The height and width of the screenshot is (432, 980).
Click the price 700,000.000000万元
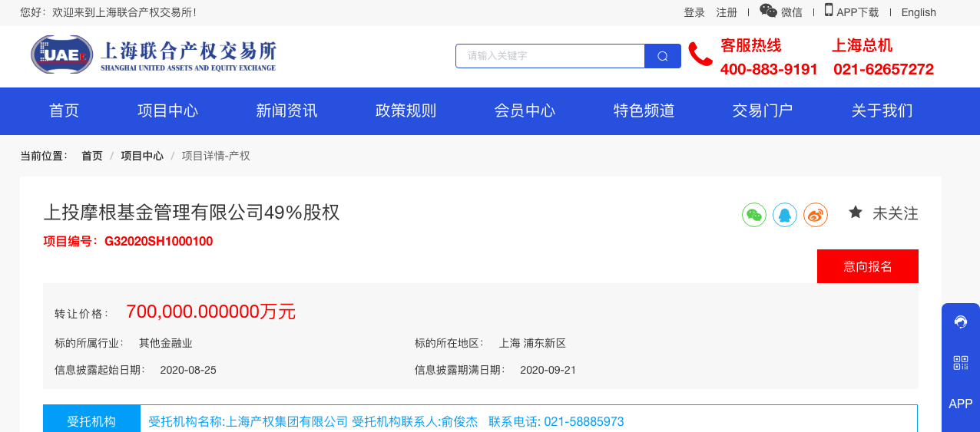(210, 312)
